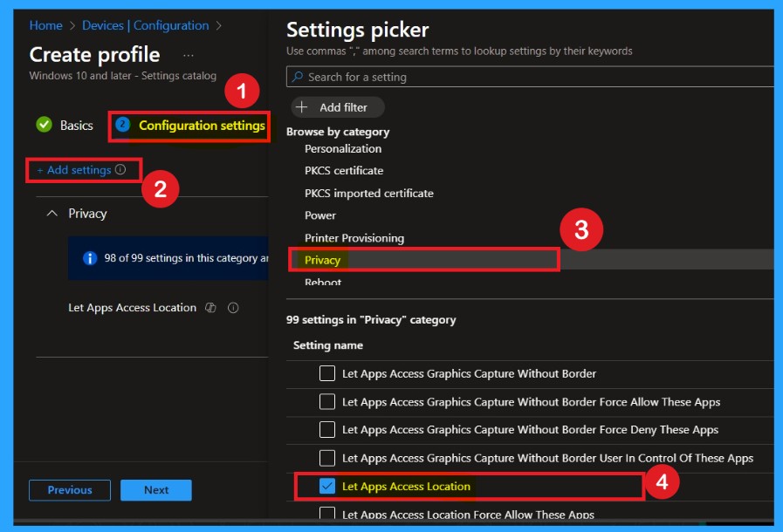Viewport: 783px width, 532px height.
Task: Click the green Basics checkmark icon
Action: point(44,126)
